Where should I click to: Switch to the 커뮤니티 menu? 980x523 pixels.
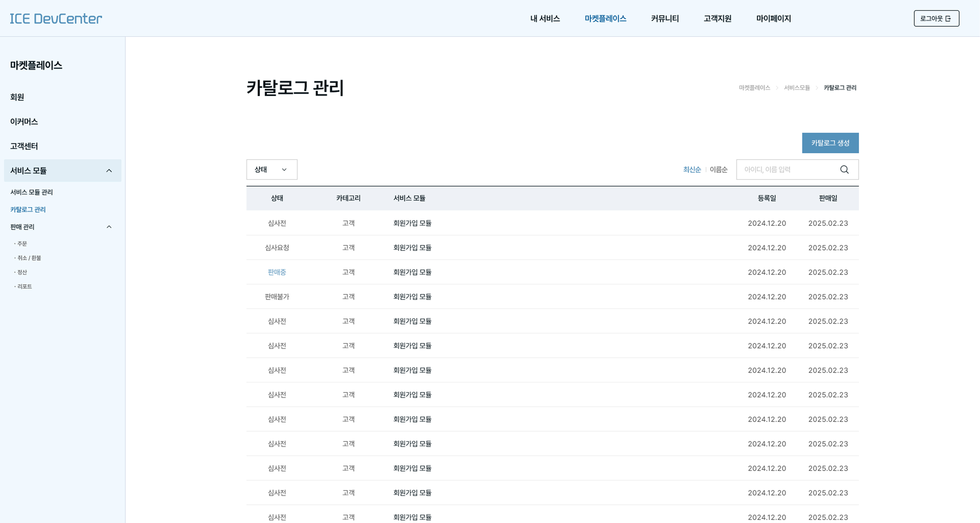tap(664, 18)
